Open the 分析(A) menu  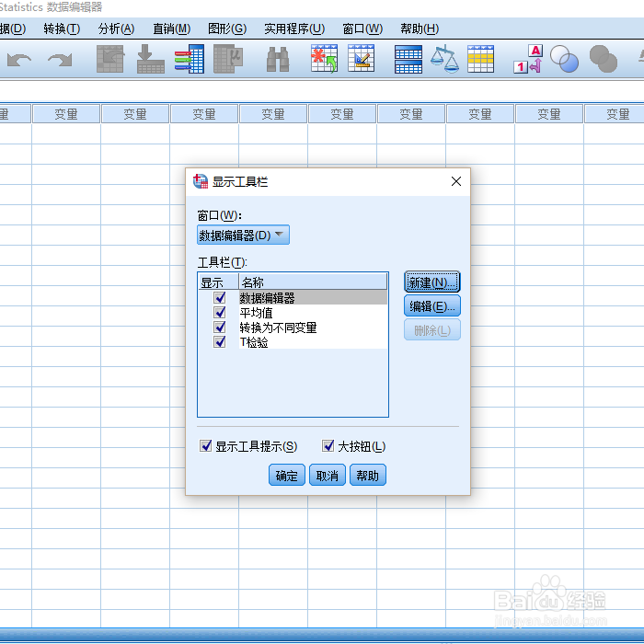coord(116,29)
